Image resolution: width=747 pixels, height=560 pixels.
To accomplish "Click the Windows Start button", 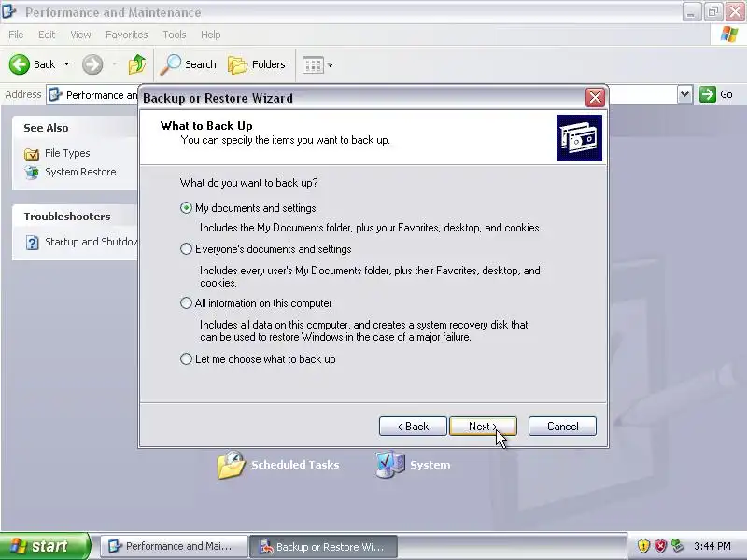I will (x=45, y=546).
